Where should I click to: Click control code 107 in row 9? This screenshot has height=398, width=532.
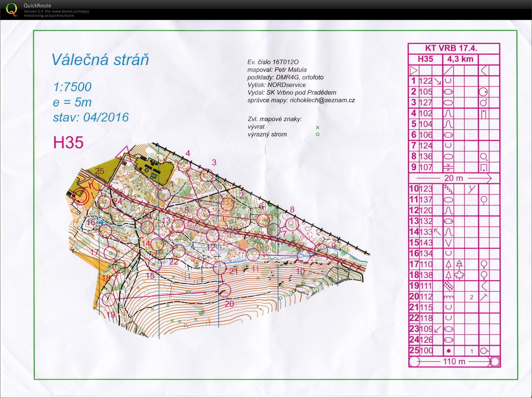425,167
